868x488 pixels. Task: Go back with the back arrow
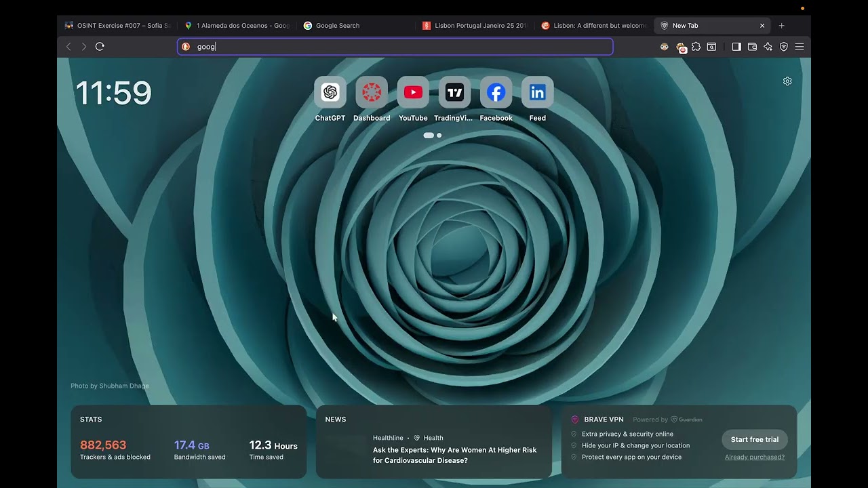pyautogui.click(x=68, y=47)
